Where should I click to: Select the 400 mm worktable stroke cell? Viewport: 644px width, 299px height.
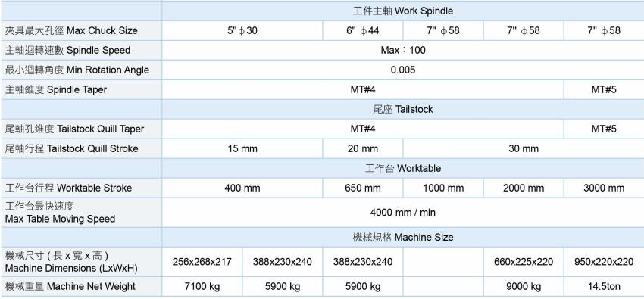pyautogui.click(x=242, y=188)
